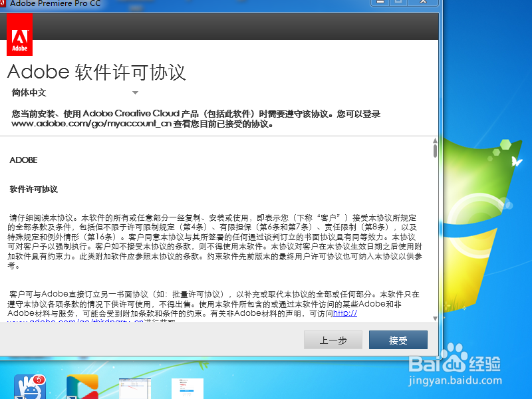Click the scrollbar down arrow in license text
The height and width of the screenshot is (399, 532).
coord(435,319)
